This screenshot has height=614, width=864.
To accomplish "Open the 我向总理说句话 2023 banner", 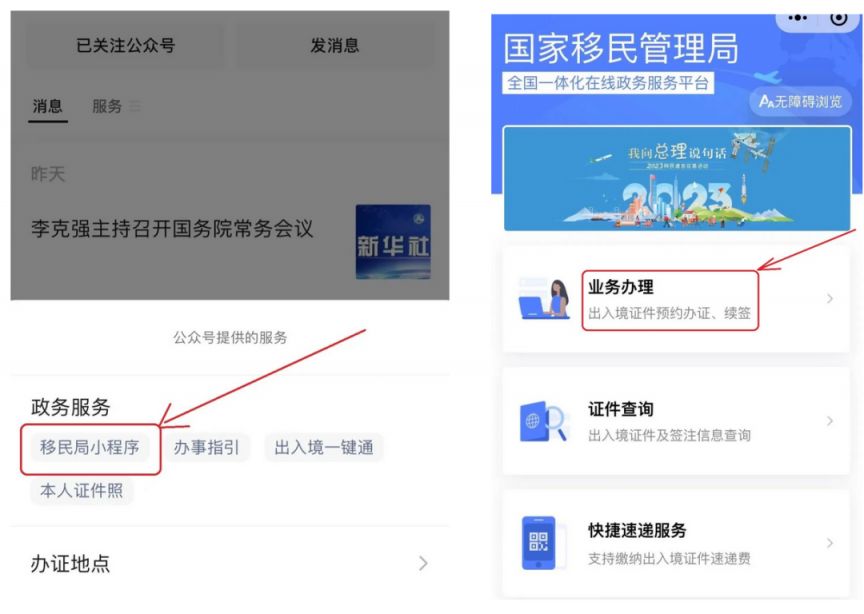I will pyautogui.click(x=677, y=179).
